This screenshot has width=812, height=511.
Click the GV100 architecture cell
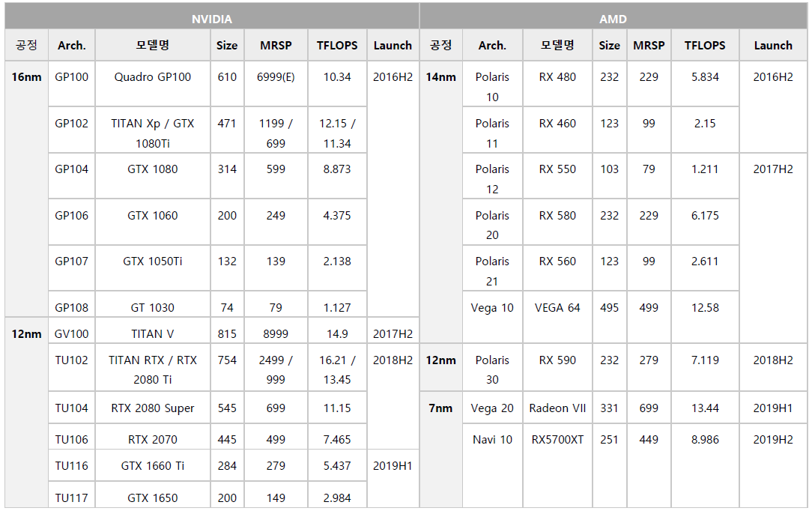(71, 330)
